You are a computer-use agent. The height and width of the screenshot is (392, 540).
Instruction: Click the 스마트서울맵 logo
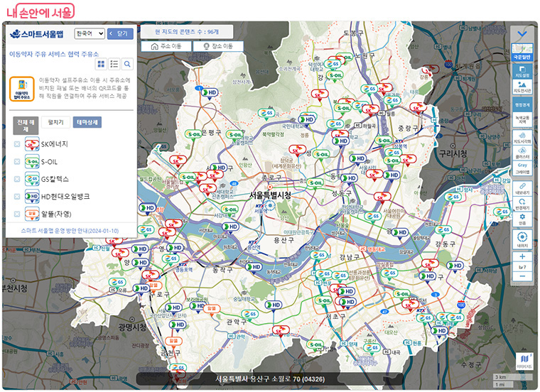(36, 33)
